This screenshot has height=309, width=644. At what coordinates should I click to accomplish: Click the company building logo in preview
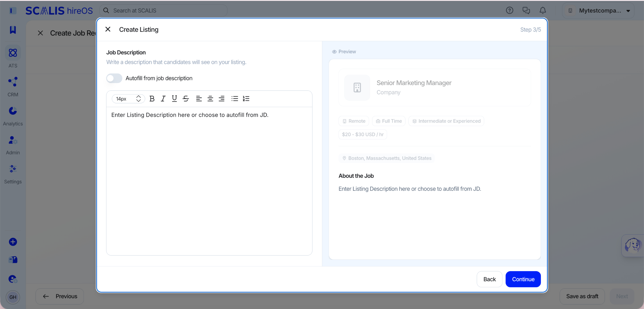357,87
